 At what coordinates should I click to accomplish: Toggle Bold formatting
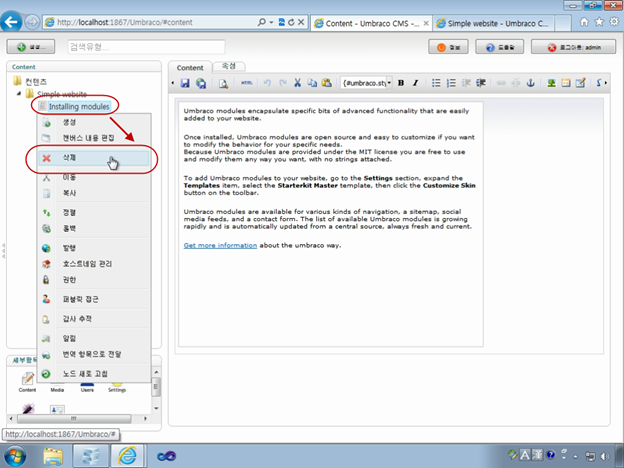[401, 83]
